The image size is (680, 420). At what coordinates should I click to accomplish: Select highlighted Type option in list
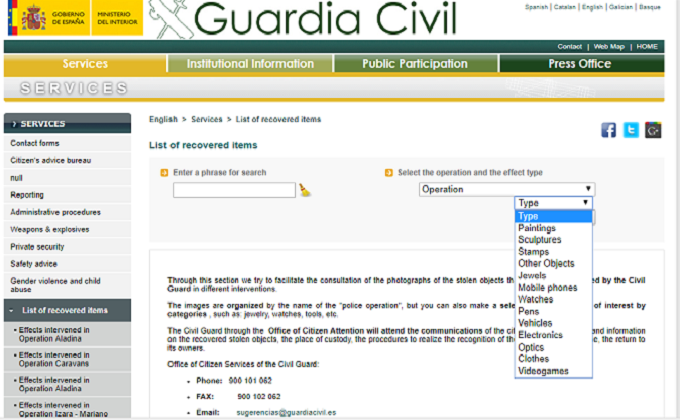(553, 216)
